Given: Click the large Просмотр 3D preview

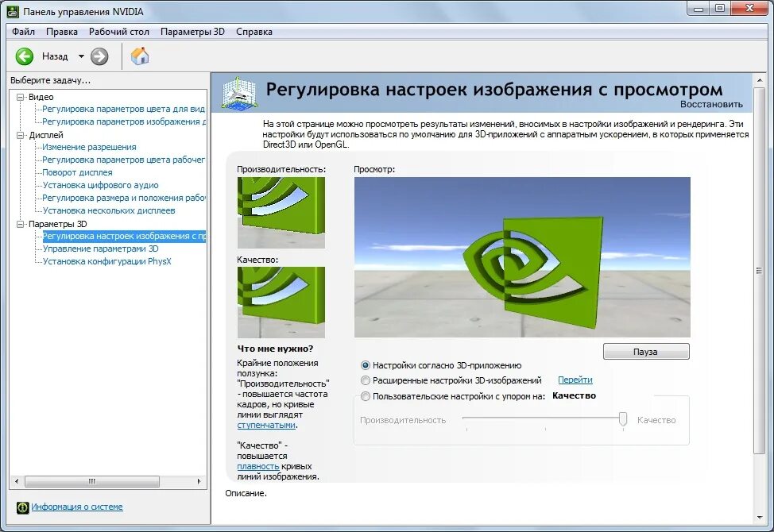Looking at the screenshot, I should click(522, 257).
